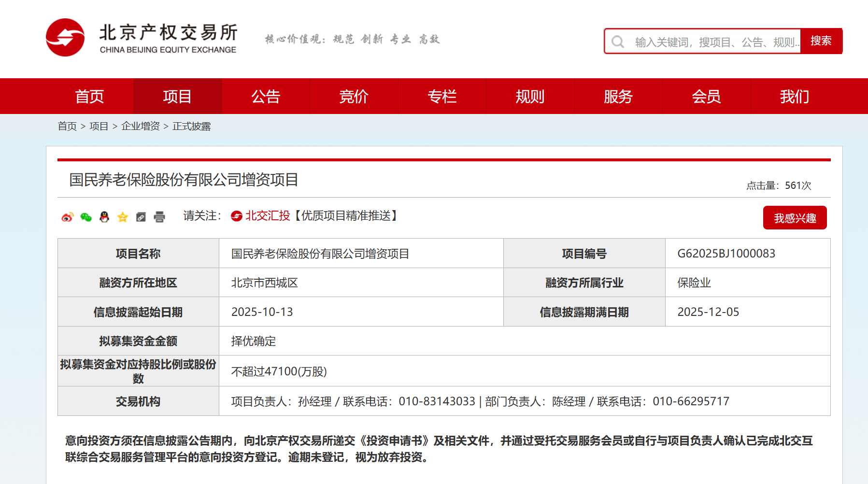
Task: Share via the QQ penguin icon
Action: tap(104, 217)
